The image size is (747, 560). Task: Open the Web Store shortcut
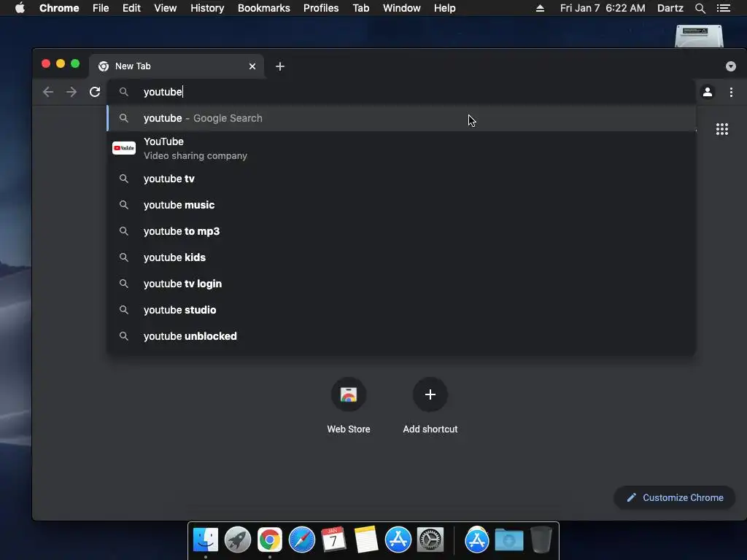coord(349,405)
